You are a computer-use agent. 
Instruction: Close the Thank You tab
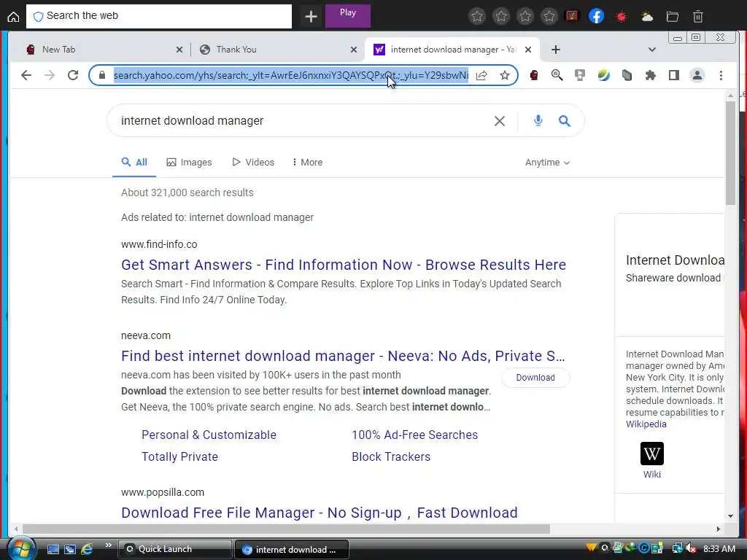(x=354, y=50)
